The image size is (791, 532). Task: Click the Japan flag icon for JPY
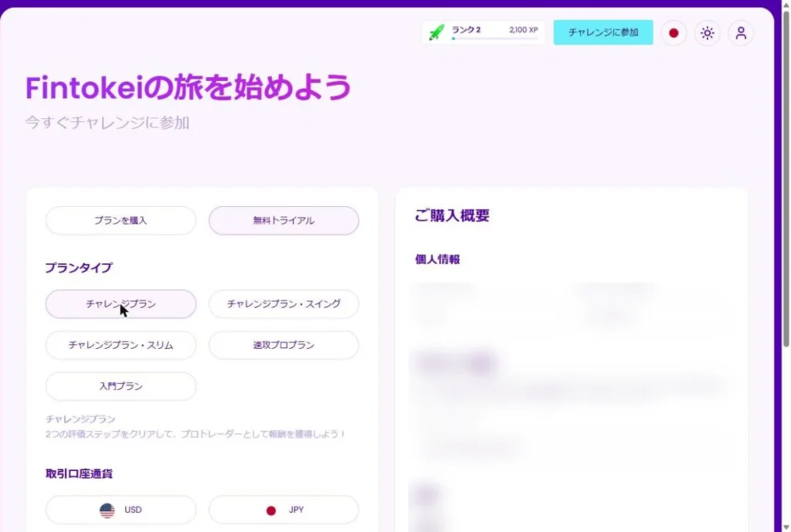point(271,510)
